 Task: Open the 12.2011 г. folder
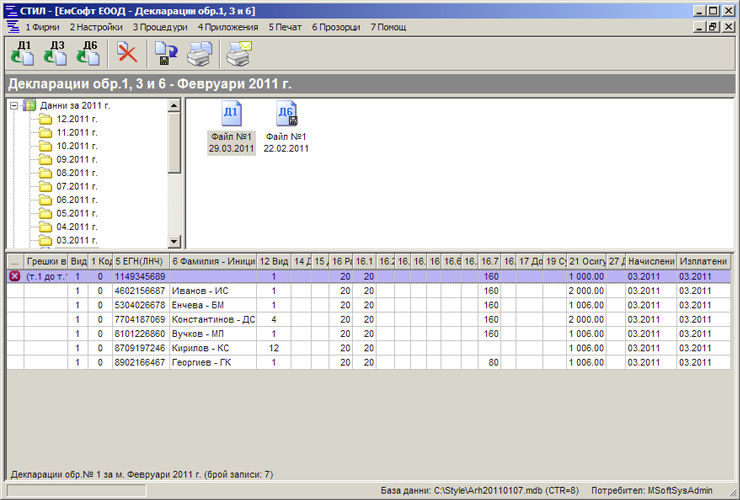point(76,119)
